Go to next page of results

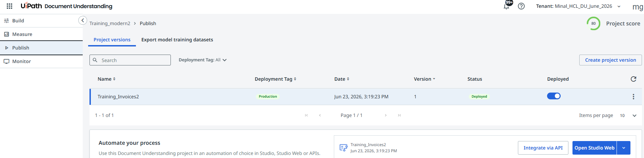click(386, 115)
